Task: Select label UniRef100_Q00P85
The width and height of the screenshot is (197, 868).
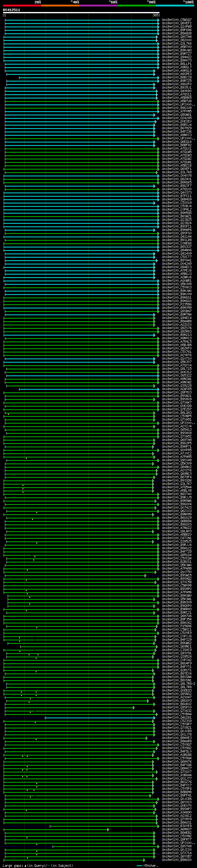Action: coord(177,450)
